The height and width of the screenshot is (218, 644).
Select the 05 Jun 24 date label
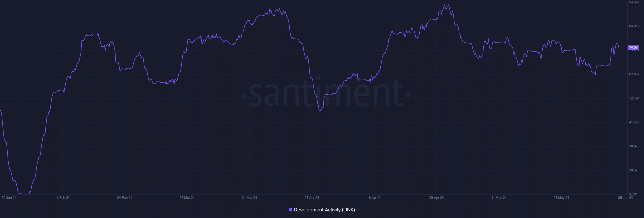tap(625, 198)
